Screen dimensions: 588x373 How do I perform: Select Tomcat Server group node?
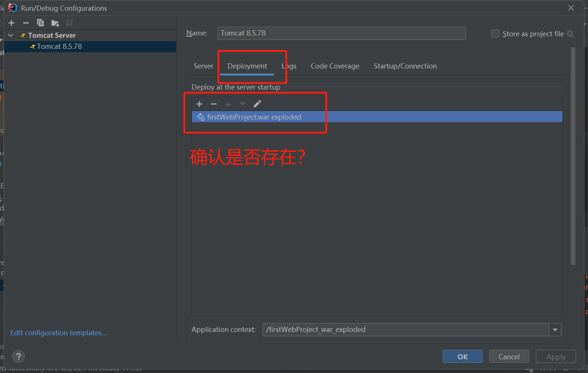[52, 35]
